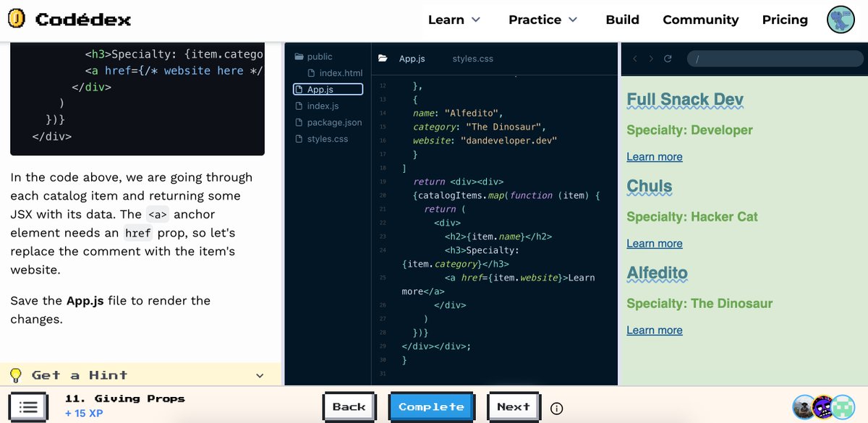Switch to the styles.css editor tab

[472, 59]
